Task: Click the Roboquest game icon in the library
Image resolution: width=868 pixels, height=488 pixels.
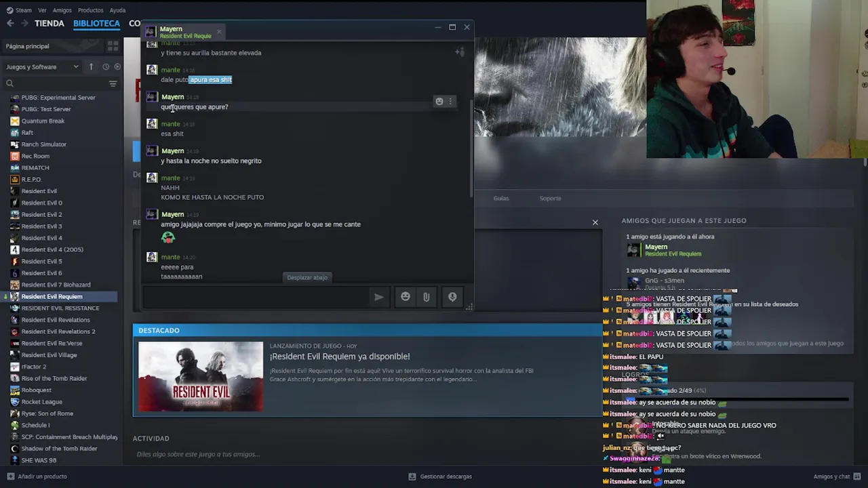Action: pyautogui.click(x=15, y=390)
